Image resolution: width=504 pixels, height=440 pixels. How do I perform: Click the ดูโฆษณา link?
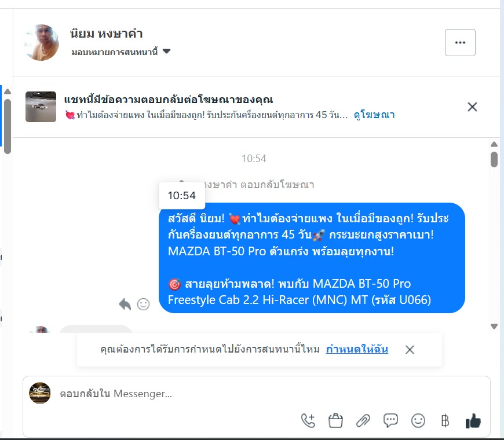tap(374, 115)
